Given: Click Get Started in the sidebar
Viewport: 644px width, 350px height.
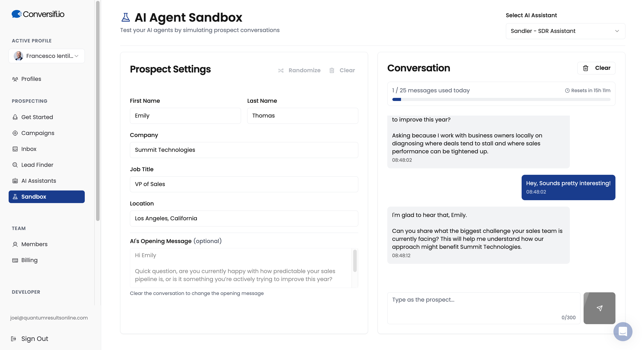Looking at the screenshot, I should pos(37,117).
